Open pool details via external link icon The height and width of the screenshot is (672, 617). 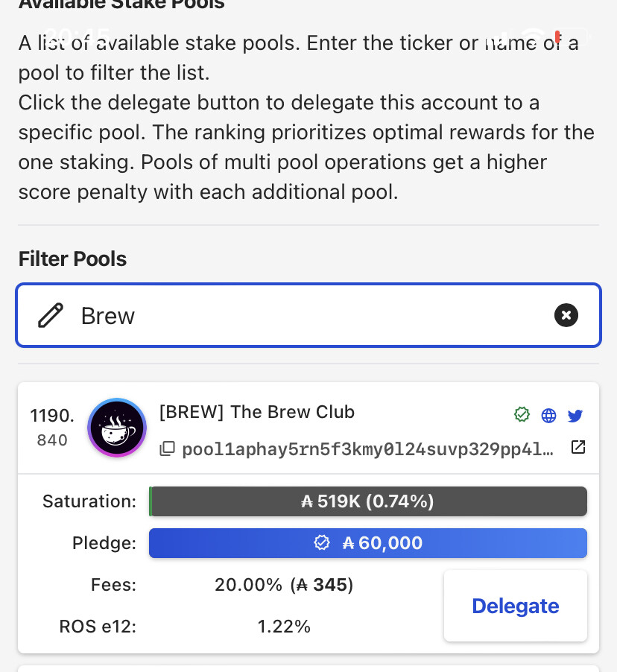coord(578,447)
